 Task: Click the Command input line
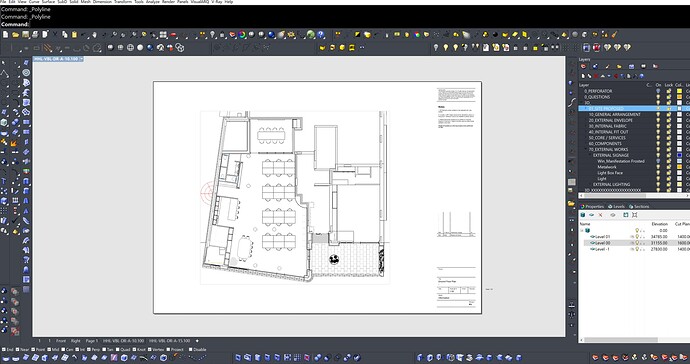[345, 24]
